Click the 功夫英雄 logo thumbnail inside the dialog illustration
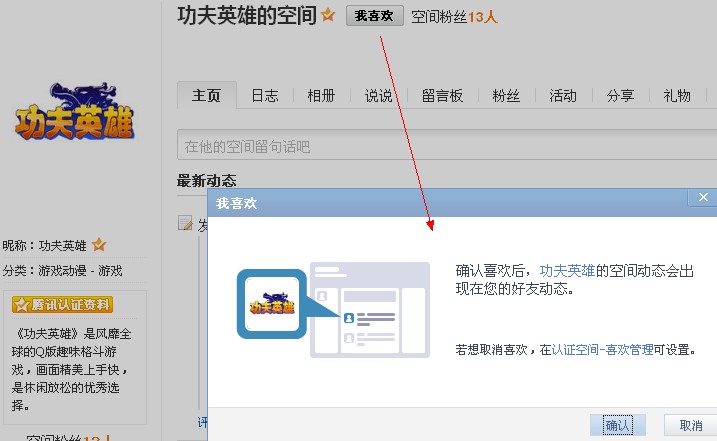The height and width of the screenshot is (441, 717). pyautogui.click(x=272, y=304)
